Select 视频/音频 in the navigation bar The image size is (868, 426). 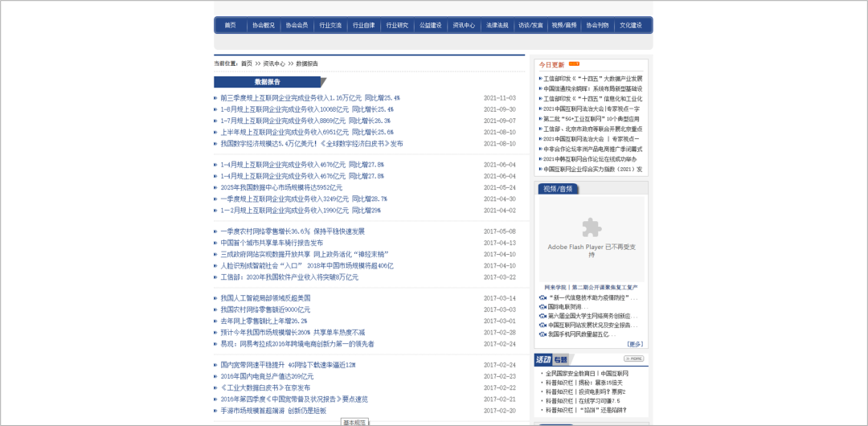564,26
